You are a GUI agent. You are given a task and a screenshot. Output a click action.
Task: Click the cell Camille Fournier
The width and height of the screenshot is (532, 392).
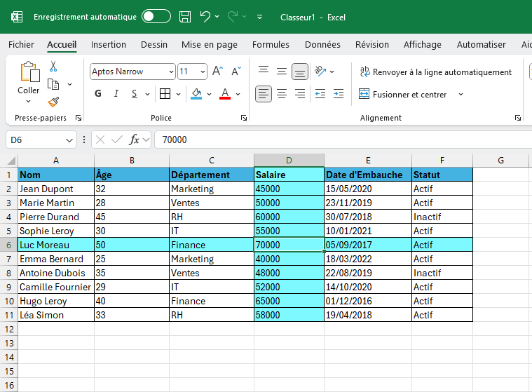pos(56,287)
